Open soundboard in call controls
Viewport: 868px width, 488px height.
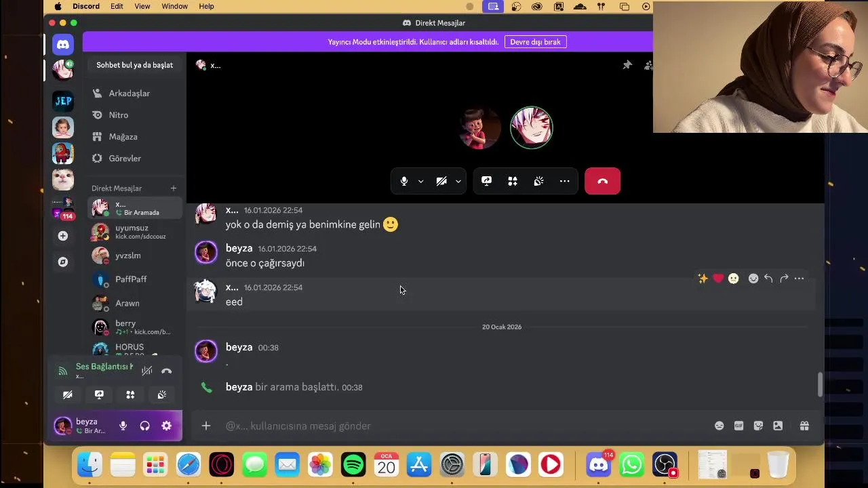click(538, 181)
